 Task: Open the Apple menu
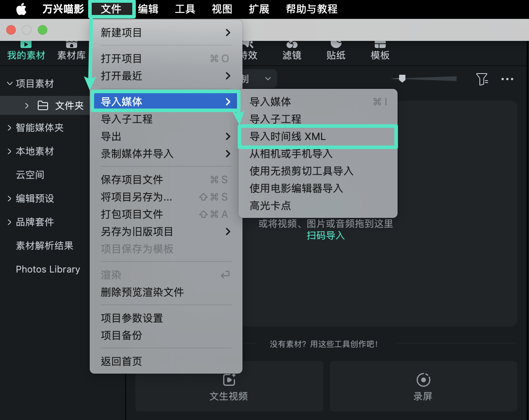[x=21, y=9]
